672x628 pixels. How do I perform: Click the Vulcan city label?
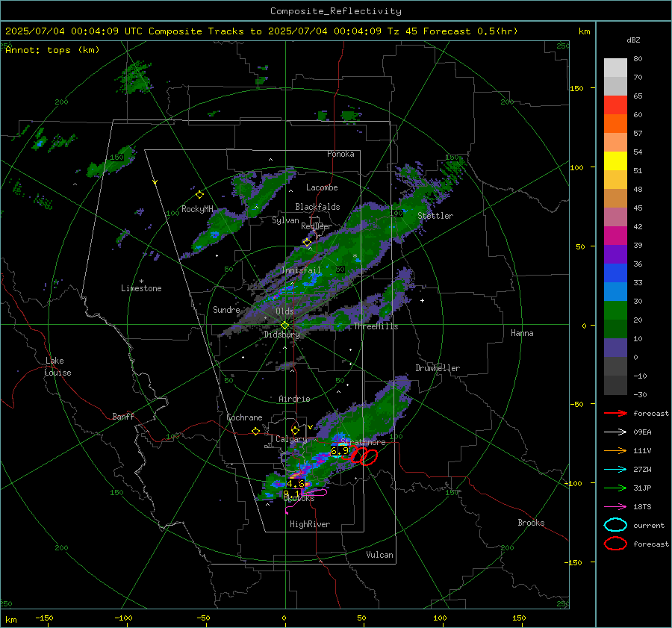380,555
